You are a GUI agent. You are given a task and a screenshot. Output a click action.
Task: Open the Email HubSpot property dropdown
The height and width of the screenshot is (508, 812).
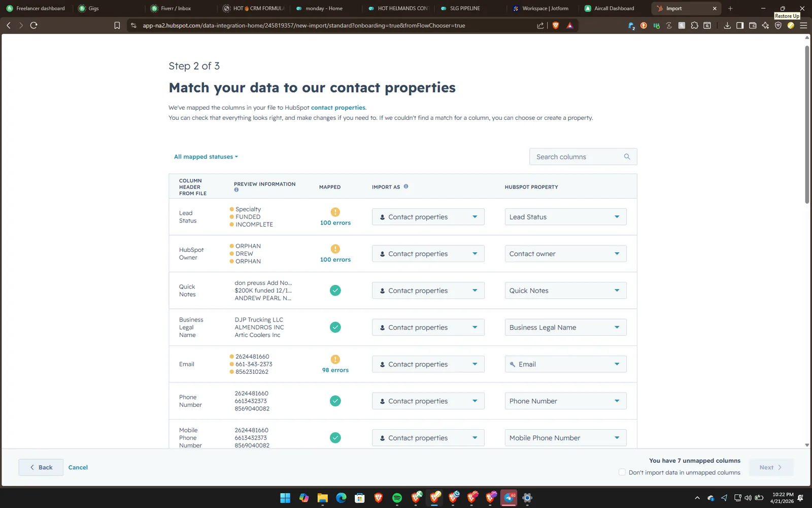(x=565, y=364)
